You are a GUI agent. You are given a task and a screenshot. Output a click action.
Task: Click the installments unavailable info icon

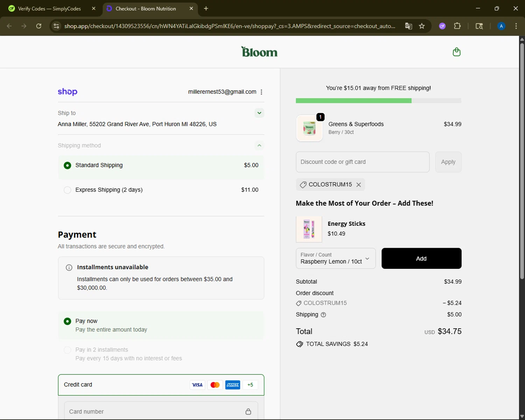point(69,268)
